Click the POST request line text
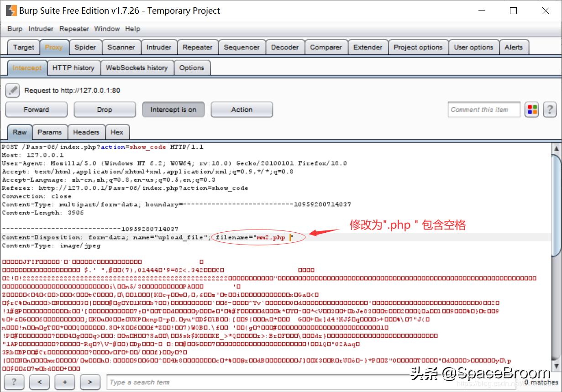This screenshot has width=562, height=392. pos(103,147)
